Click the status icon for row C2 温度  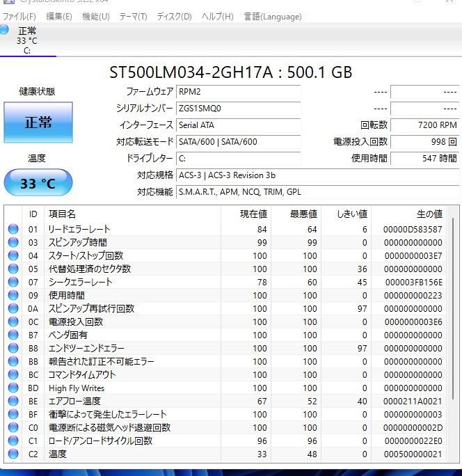(13, 454)
